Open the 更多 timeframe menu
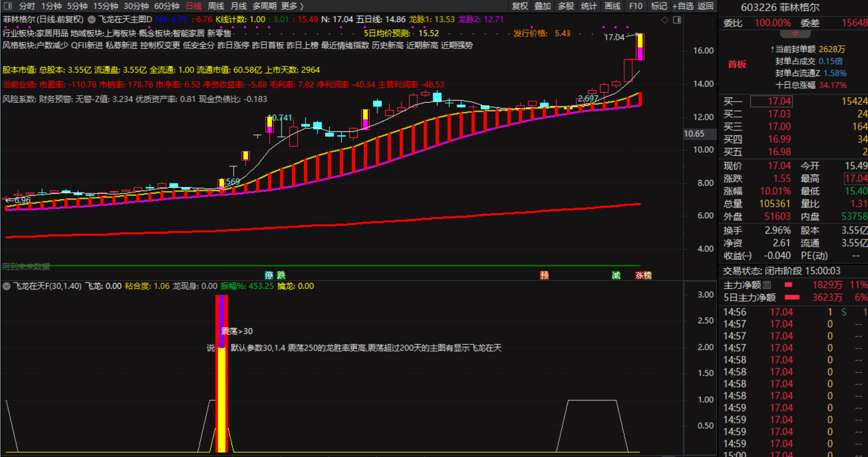The height and width of the screenshot is (457, 868). 292,6
